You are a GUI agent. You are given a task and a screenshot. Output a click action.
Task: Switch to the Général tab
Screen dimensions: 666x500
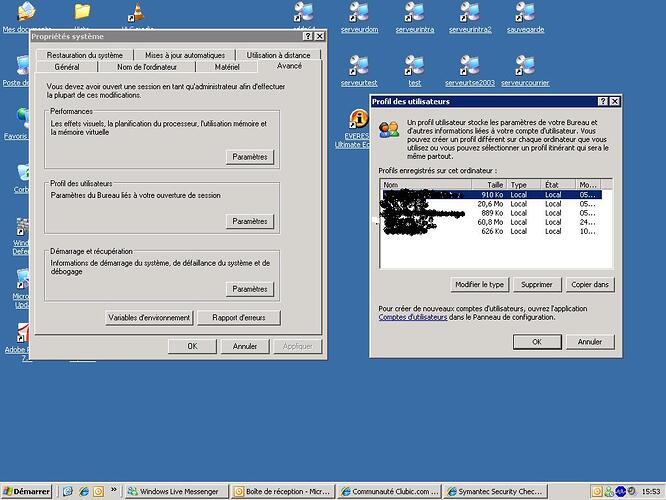click(x=68, y=67)
